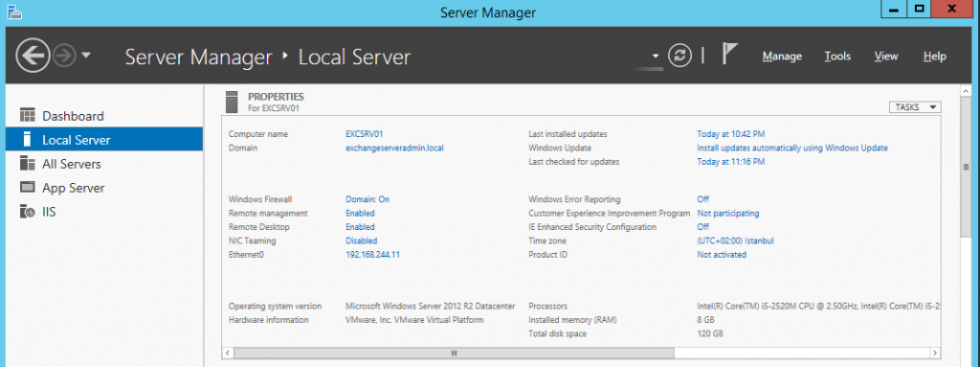Screen dimensions: 980x367
Task: Open the View menu
Action: click(x=886, y=57)
